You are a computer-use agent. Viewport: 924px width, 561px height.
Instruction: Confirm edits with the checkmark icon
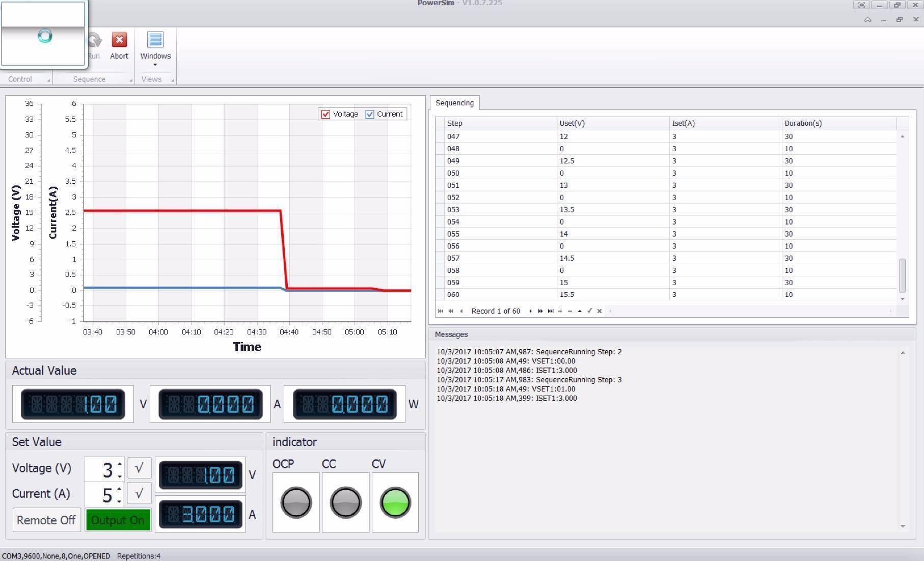(589, 311)
